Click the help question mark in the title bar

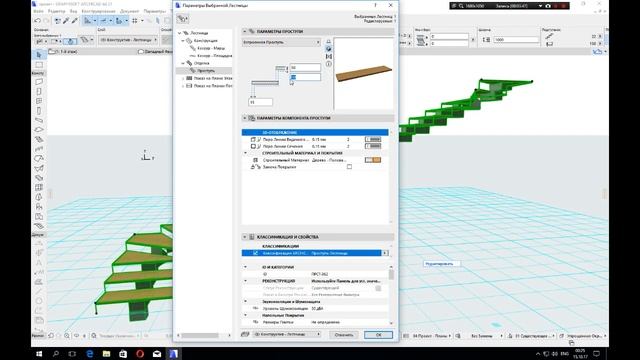pyautogui.click(x=376, y=5)
